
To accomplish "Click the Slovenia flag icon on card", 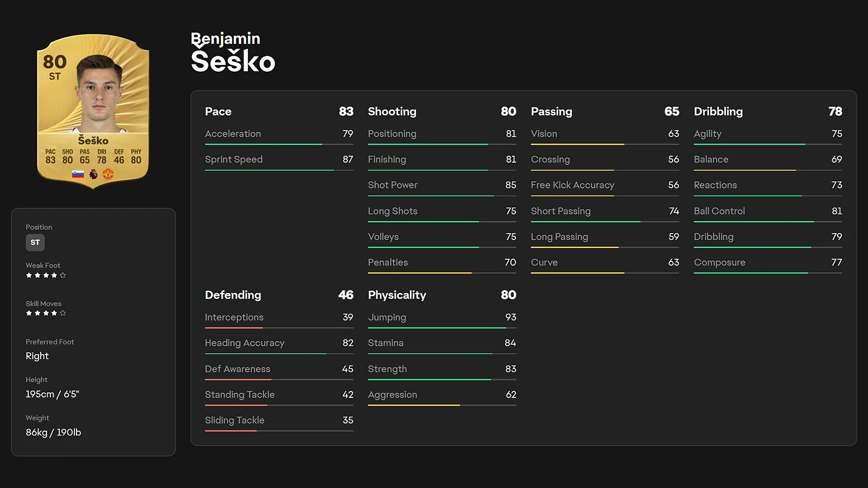I will (x=78, y=174).
